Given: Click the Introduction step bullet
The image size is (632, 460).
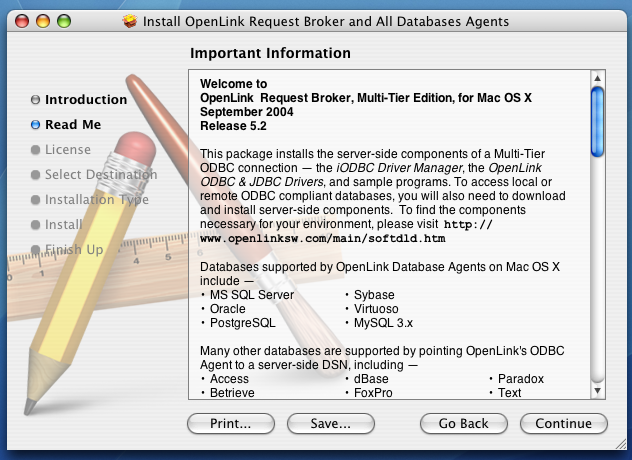Looking at the screenshot, I should [x=35, y=100].
